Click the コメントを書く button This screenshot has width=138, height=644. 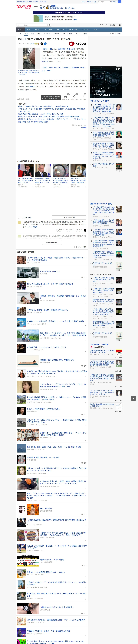pos(69,217)
